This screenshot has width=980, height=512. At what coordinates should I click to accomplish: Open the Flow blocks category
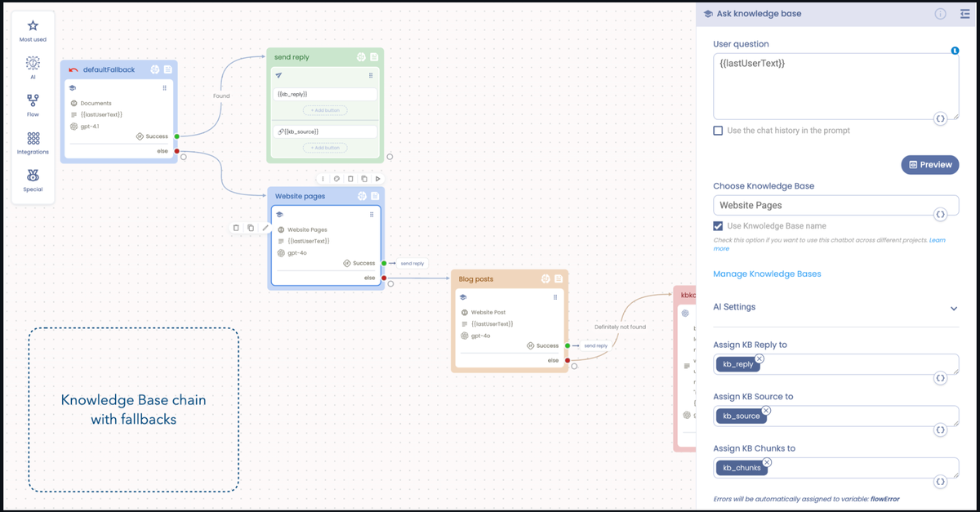coord(33,105)
